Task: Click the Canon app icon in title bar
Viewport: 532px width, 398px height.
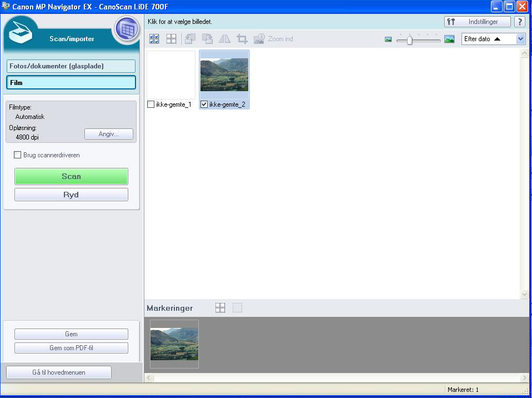Action: pyautogui.click(x=6, y=6)
